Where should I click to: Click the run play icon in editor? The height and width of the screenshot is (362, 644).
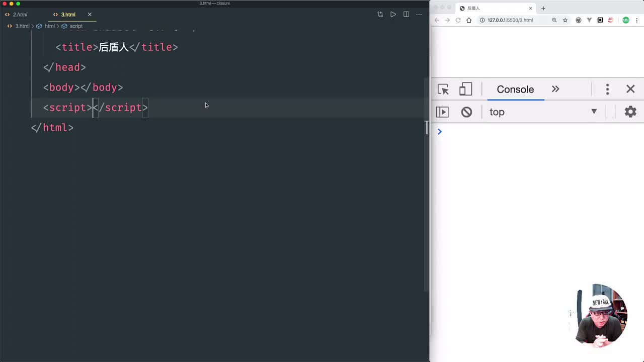coord(393,15)
